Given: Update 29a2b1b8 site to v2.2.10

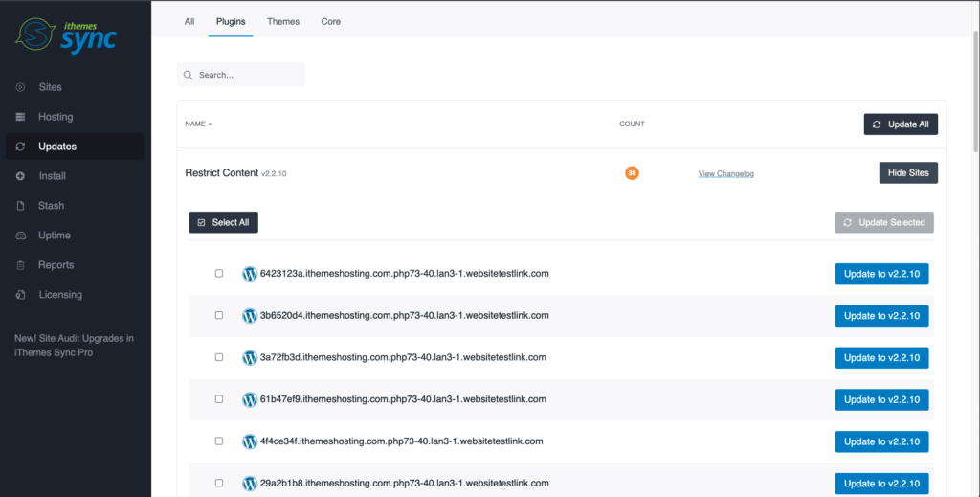Looking at the screenshot, I should click(881, 484).
